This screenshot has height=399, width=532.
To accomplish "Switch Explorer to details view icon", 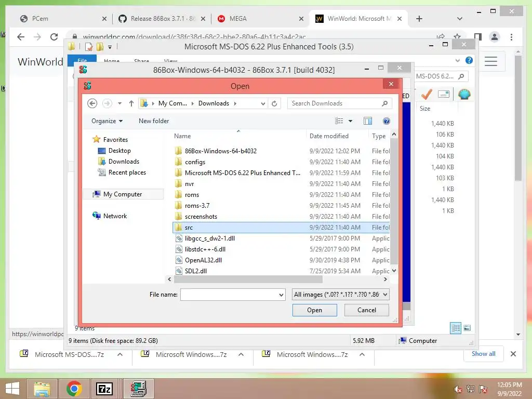I will point(456,328).
